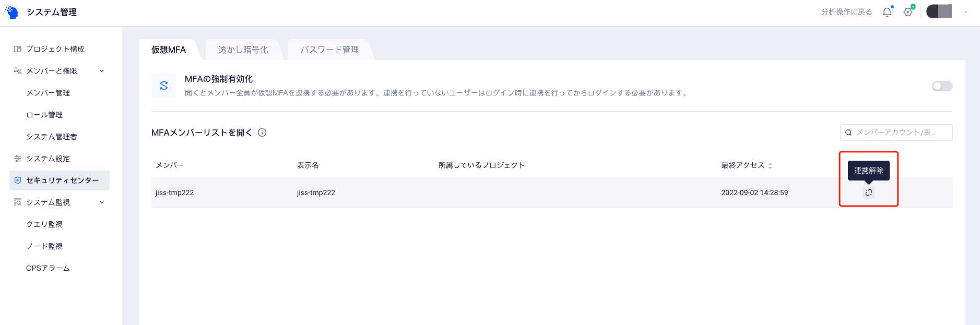Open the account dropdown arrow beside the avatar

pos(965,12)
